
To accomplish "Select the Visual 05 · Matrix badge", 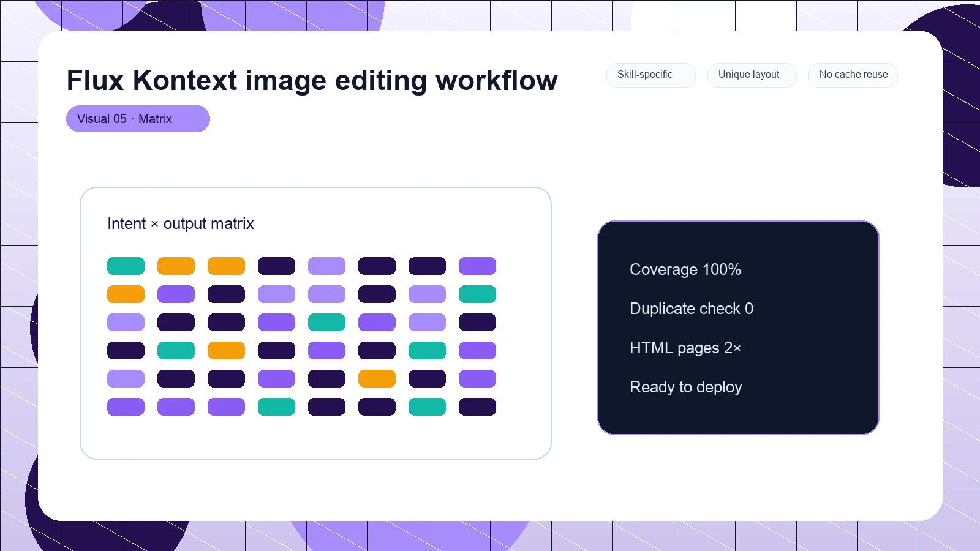I will pos(138,119).
